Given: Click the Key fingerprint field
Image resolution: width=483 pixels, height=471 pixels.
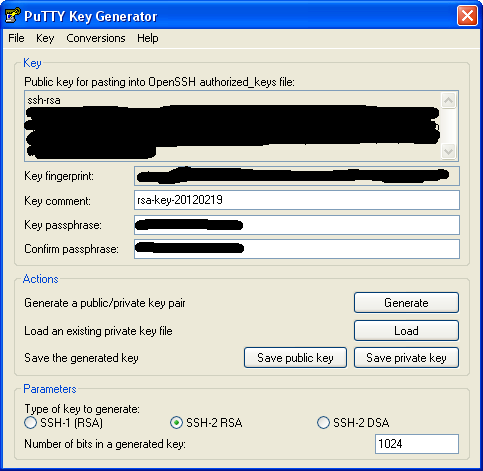Looking at the screenshot, I should (297, 176).
